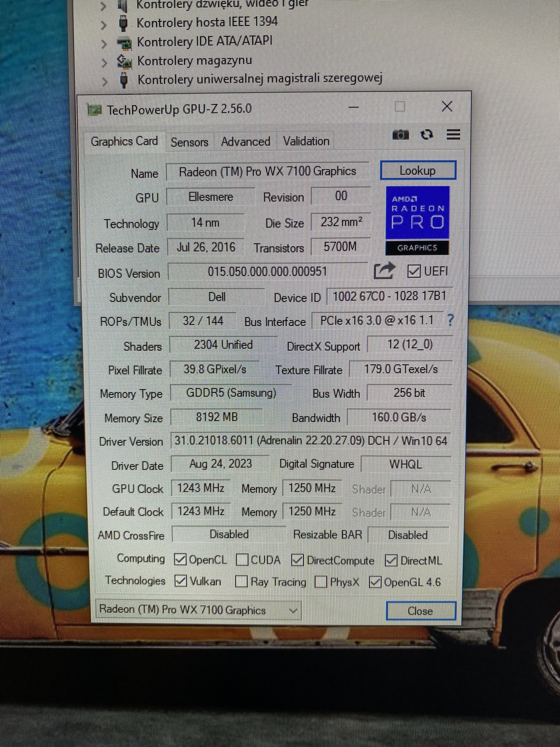560x747 pixels.
Task: Open the Validation tab
Action: (x=306, y=141)
